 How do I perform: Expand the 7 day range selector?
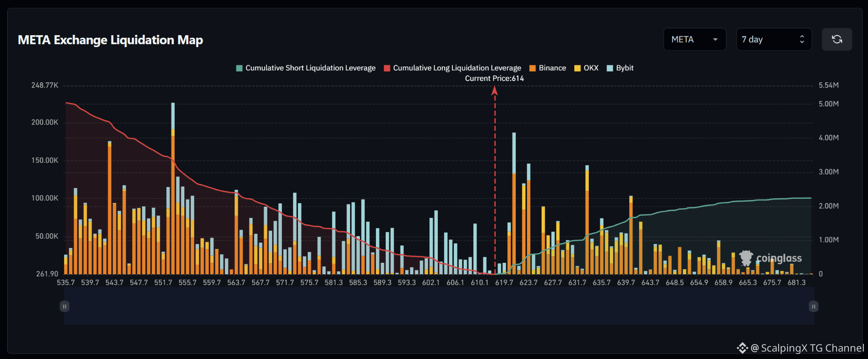click(774, 39)
